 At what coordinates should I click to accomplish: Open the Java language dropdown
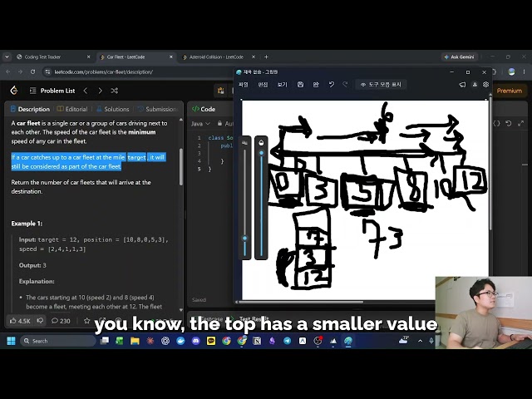click(x=200, y=124)
